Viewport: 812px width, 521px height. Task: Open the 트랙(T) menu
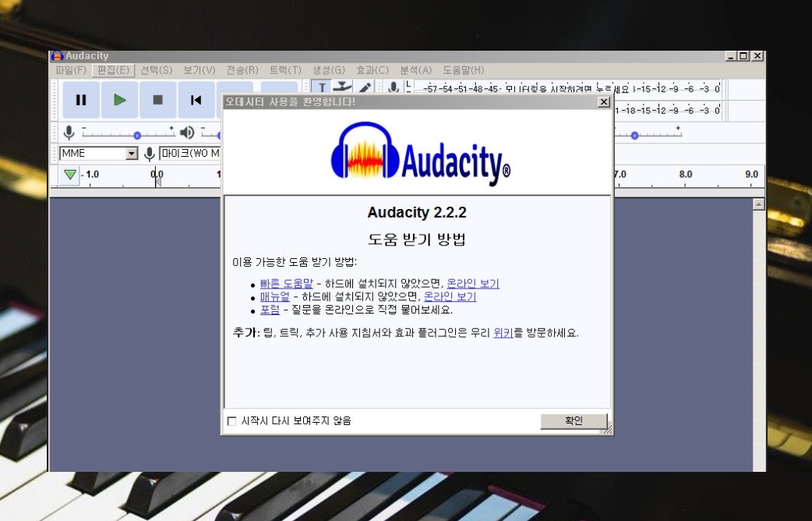point(285,70)
